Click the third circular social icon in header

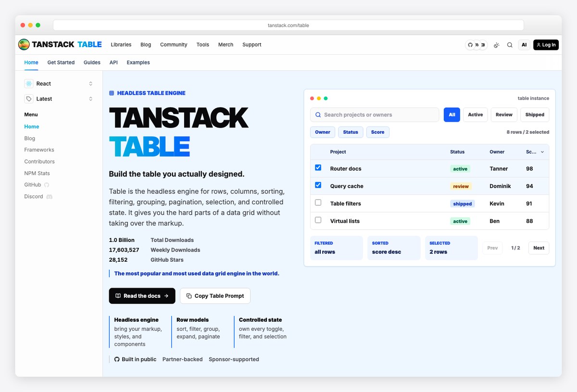pyautogui.click(x=483, y=45)
